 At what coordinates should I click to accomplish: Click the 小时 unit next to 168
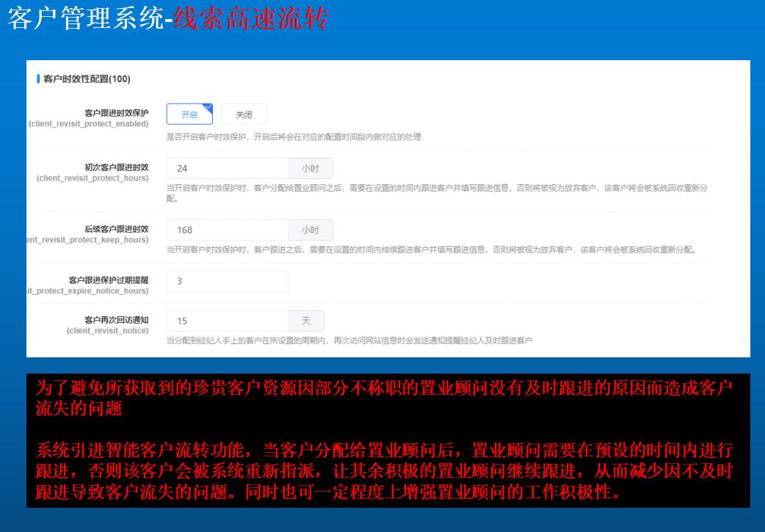tap(310, 230)
